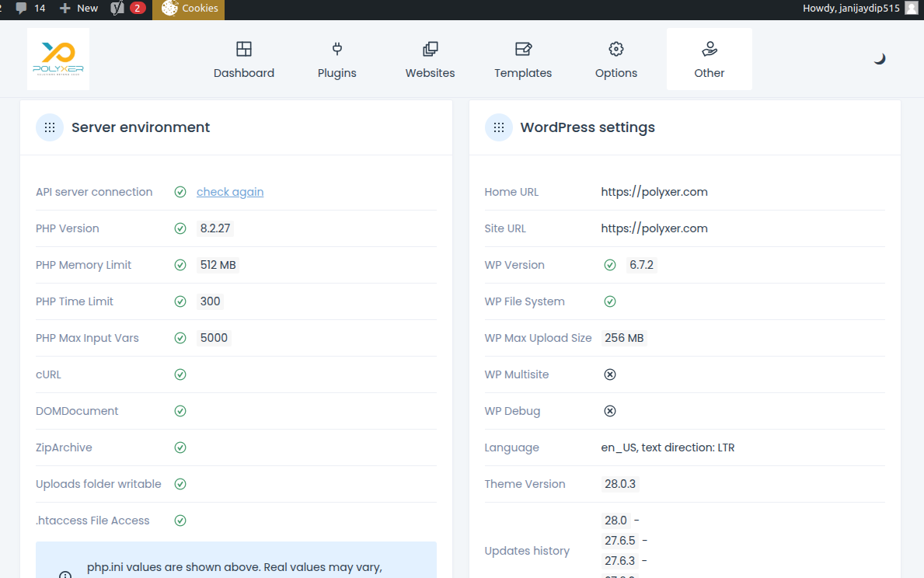Click the Cookies cookie icon

click(x=169, y=9)
